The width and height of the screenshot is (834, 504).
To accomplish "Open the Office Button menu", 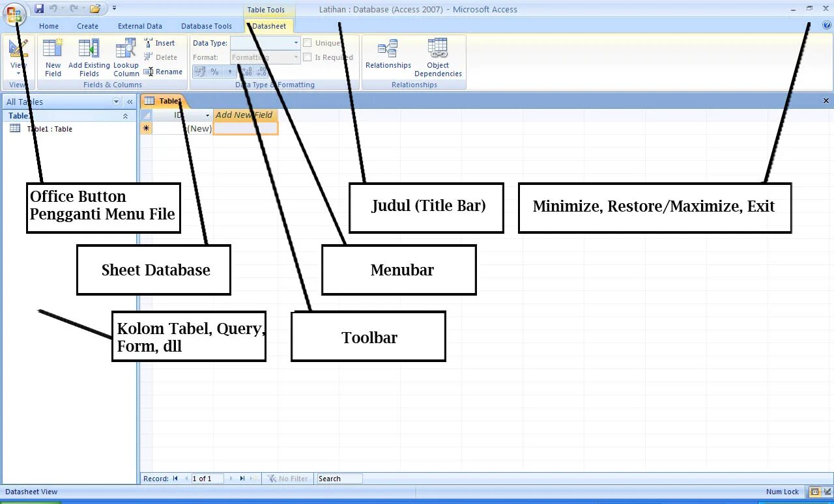I will pyautogui.click(x=14, y=14).
